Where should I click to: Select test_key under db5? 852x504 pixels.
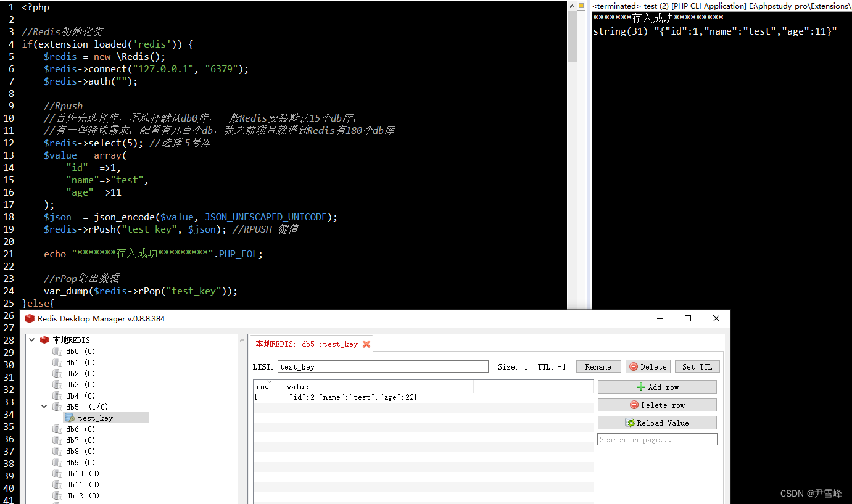click(x=95, y=418)
